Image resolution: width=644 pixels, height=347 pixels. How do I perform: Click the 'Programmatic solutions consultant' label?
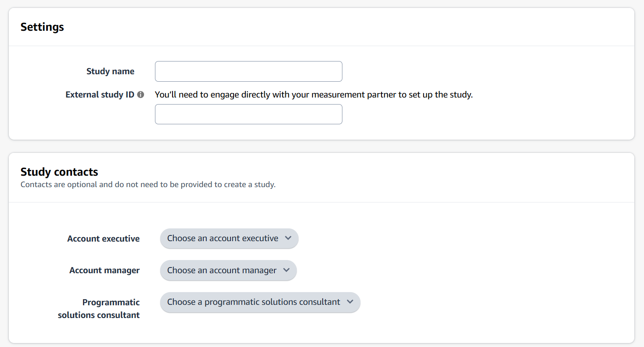99,308
